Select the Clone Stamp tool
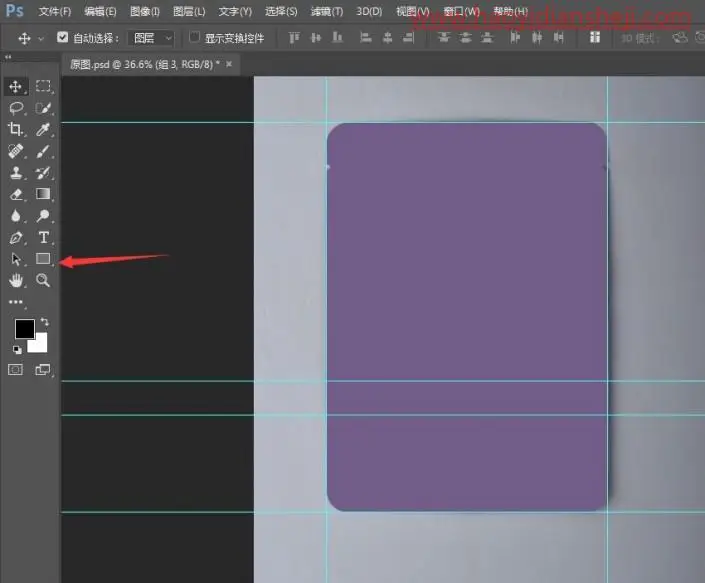705x583 pixels. click(16, 173)
